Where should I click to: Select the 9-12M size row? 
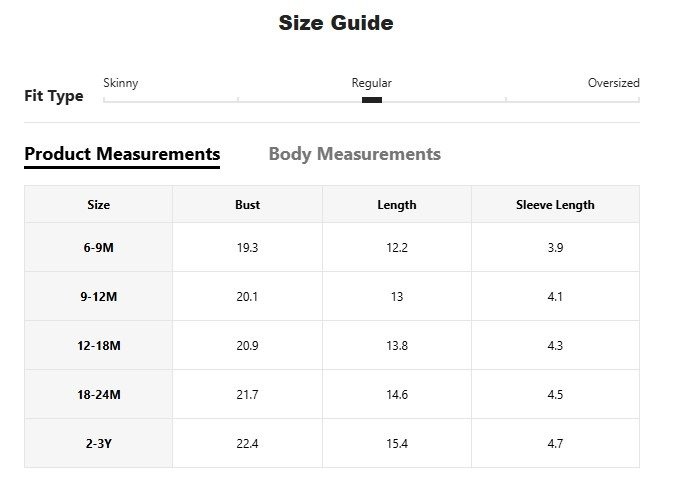tap(98, 296)
